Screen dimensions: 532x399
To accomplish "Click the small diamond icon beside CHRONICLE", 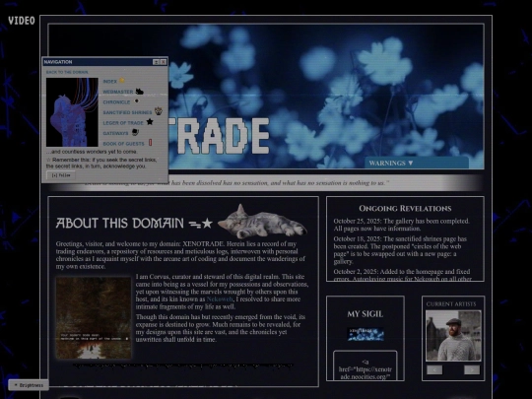I will click(x=136, y=101).
